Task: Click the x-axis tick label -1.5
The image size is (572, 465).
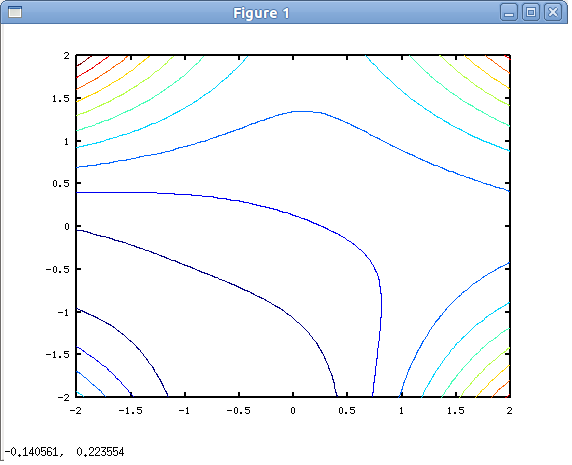Action: point(130,411)
